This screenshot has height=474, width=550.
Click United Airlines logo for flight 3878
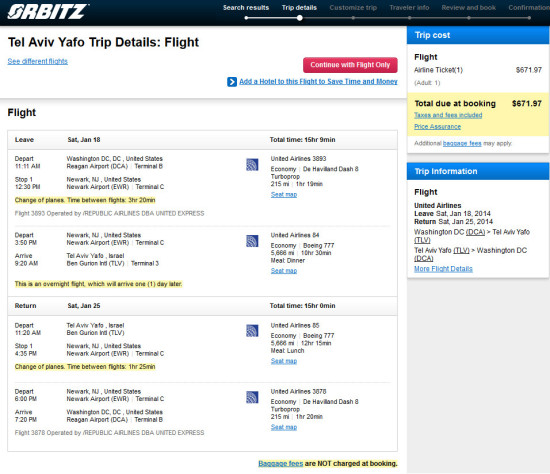click(x=252, y=397)
